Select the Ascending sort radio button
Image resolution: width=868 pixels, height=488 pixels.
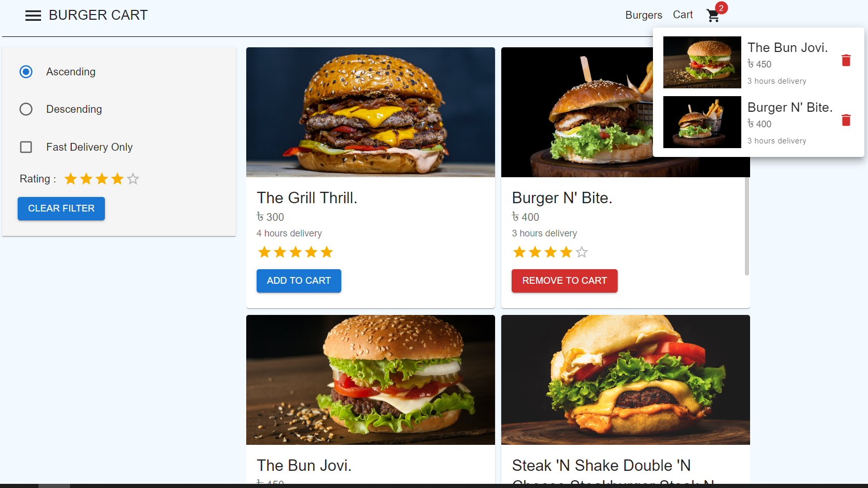(x=26, y=72)
